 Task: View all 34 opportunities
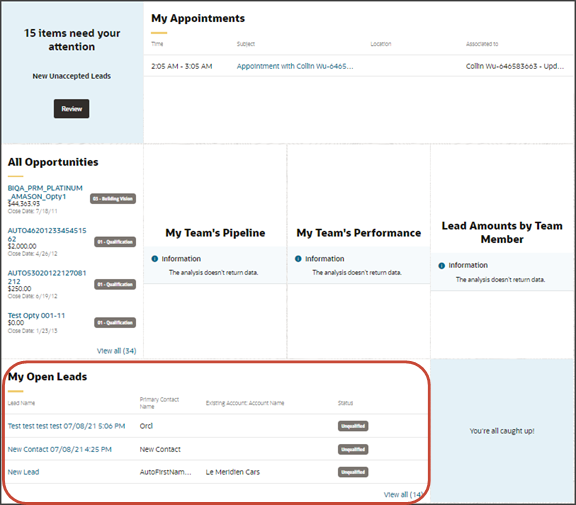pyautogui.click(x=116, y=351)
